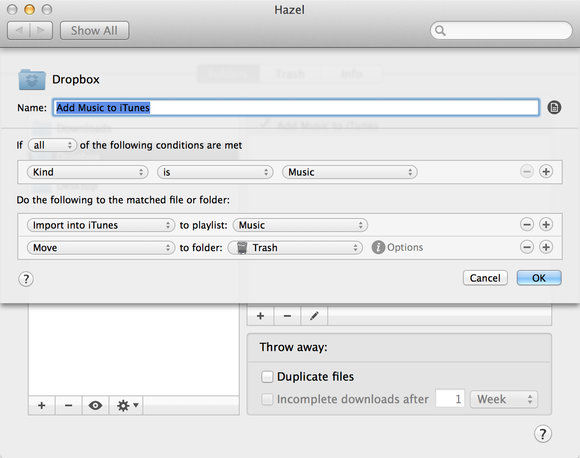Click the Show All button
This screenshot has height=458, width=580.
coord(94,31)
